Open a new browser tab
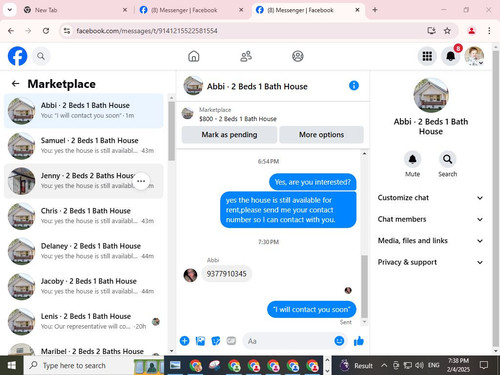Screen dimensions: 500x375 (375, 10)
